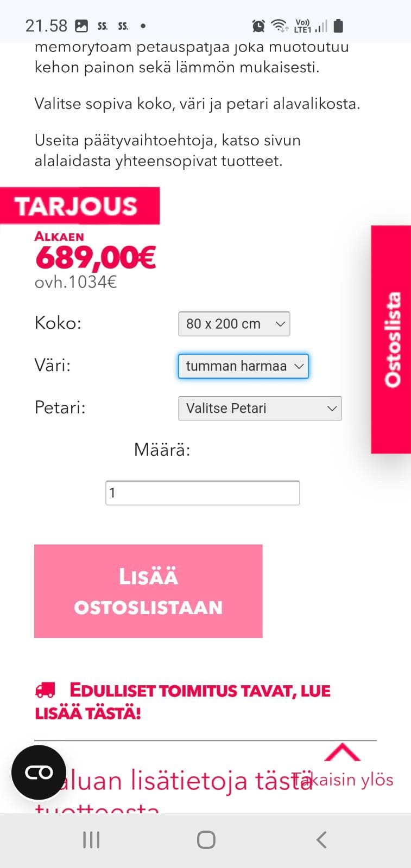This screenshot has height=868, width=411.
Task: Tap the Lisää ostoslistaan button
Action: point(148,591)
